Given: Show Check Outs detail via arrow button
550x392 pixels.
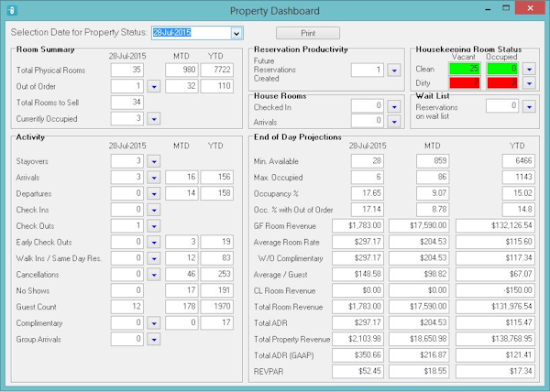Looking at the screenshot, I should (x=154, y=225).
